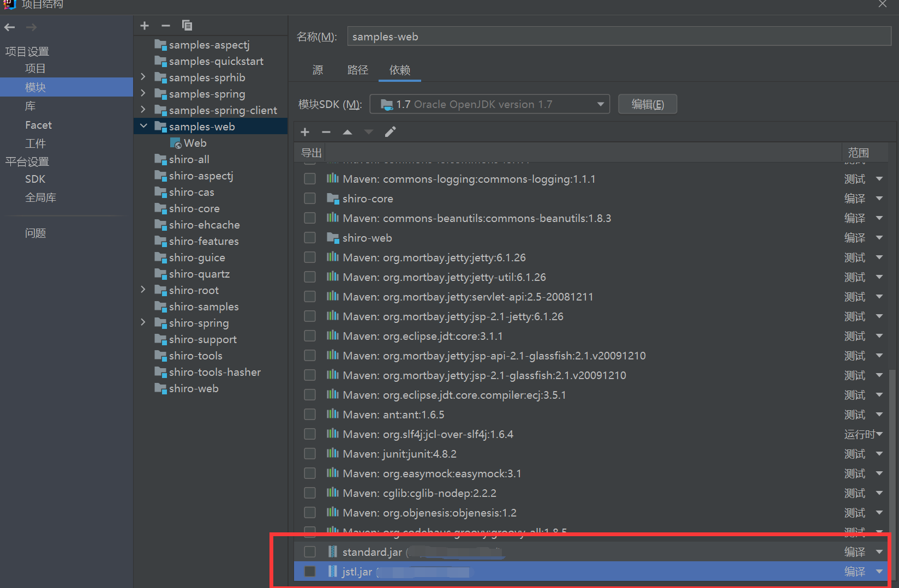Click the shiro-all module folder icon
The height and width of the screenshot is (588, 899).
click(160, 159)
